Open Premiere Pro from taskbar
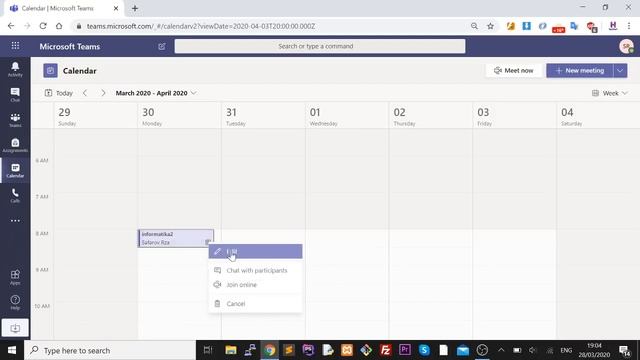The width and height of the screenshot is (640, 360). pos(405,350)
